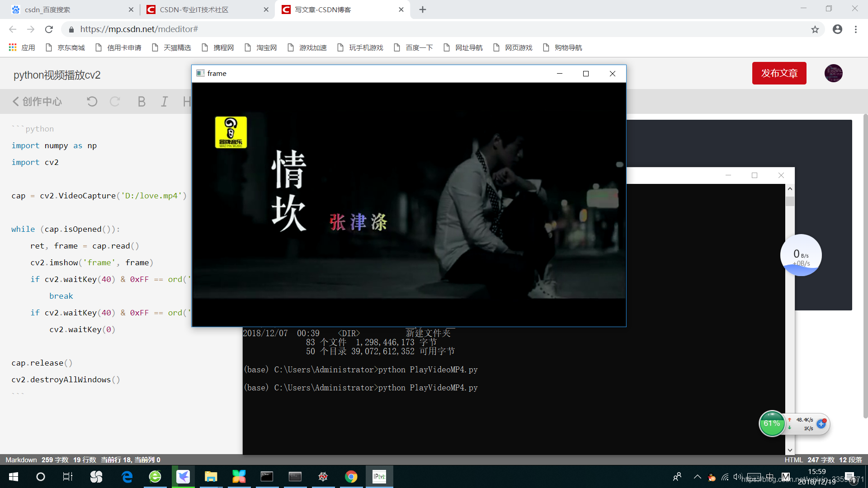Open the Windows Start menu
This screenshot has width=868, height=488.
pyautogui.click(x=14, y=477)
